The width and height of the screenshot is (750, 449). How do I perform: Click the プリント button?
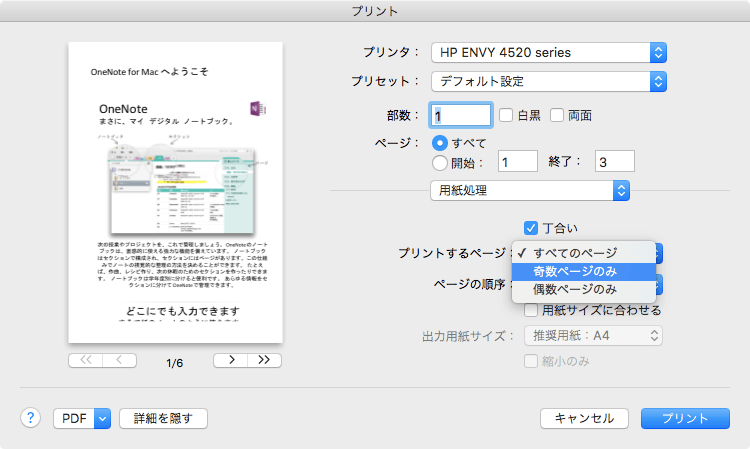(x=685, y=419)
